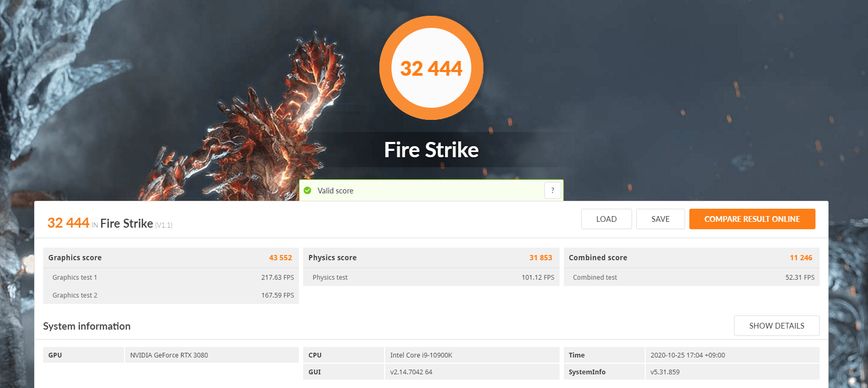Select NVIDIA GeForce RTX 3080 text
This screenshot has width=868, height=388.
point(169,355)
